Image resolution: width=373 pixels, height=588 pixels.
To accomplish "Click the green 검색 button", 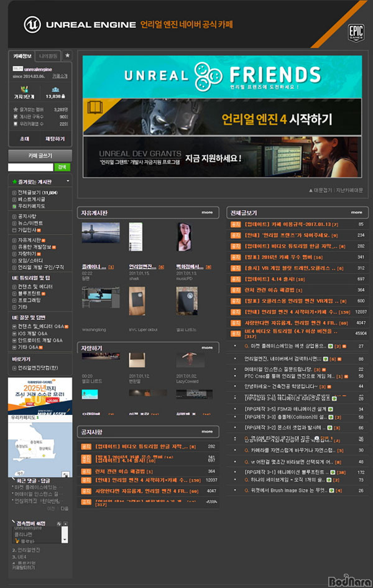I will pos(62,167).
